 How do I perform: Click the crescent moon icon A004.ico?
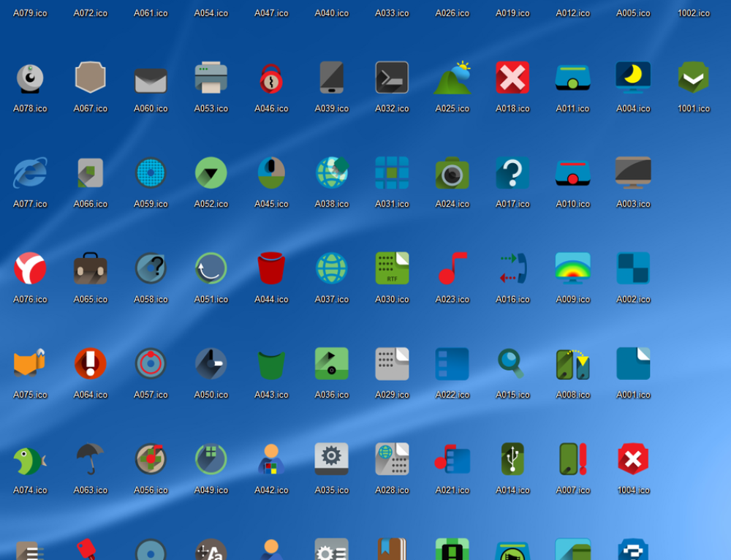tap(633, 77)
